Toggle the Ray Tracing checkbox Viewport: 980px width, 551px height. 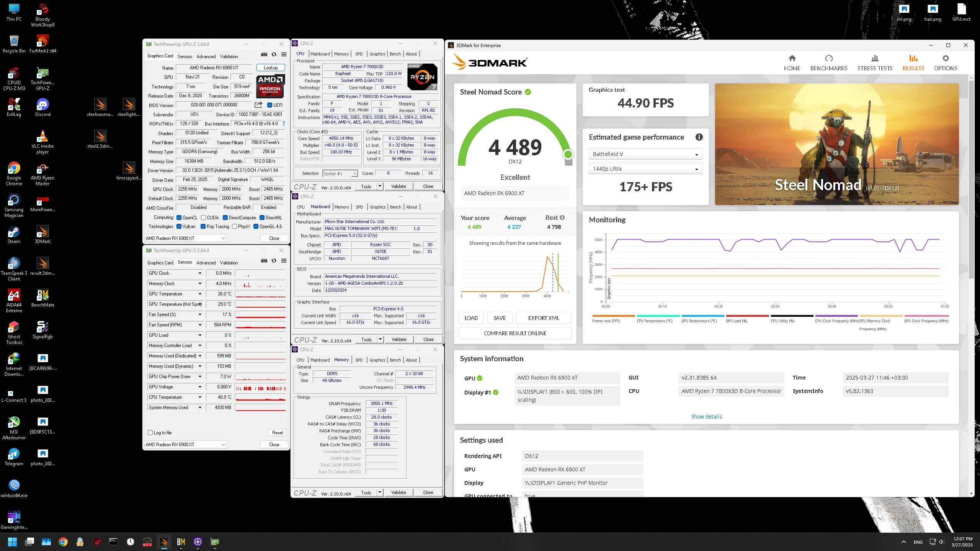[203, 226]
